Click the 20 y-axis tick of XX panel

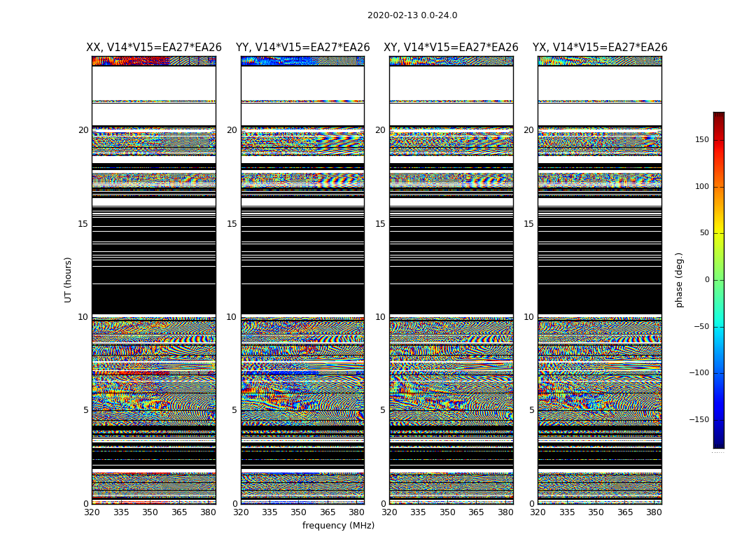[x=83, y=130]
